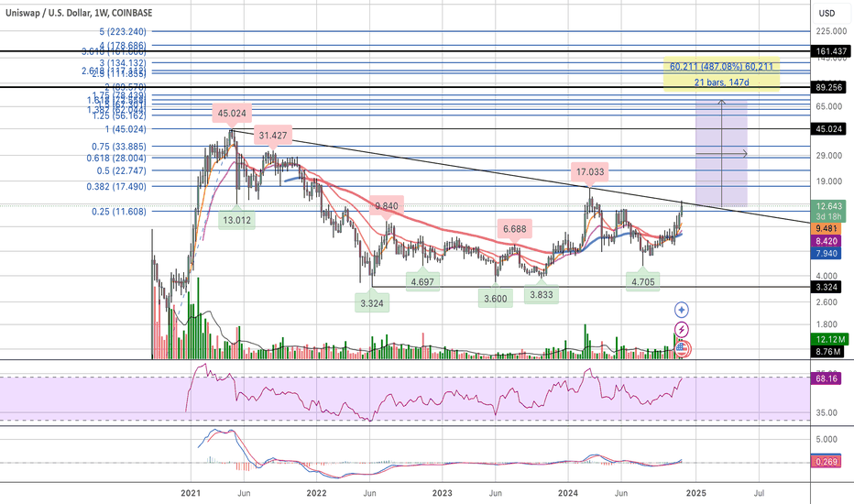Select the 45.024 black axis price label
Viewport: 854px width, 504px height.
coord(828,129)
